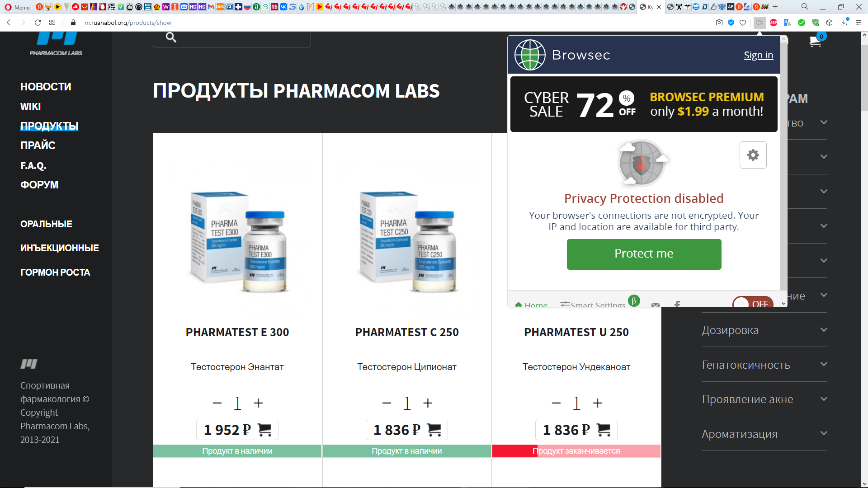
Task: Click the Browsec globe logo
Action: coord(530,55)
